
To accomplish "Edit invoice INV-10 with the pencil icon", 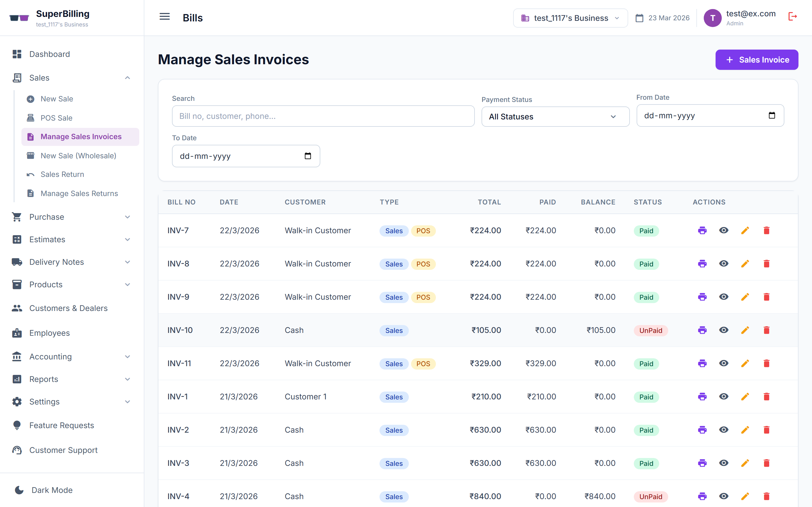I will (745, 330).
